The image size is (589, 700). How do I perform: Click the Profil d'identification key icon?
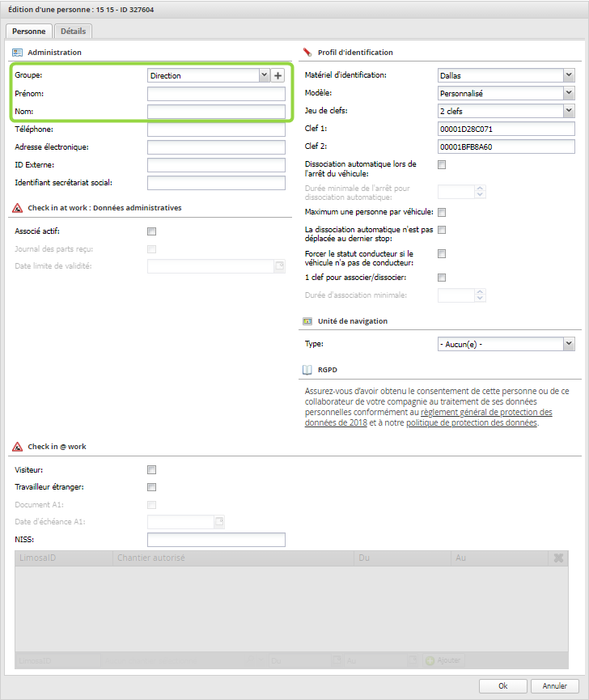[x=307, y=53]
